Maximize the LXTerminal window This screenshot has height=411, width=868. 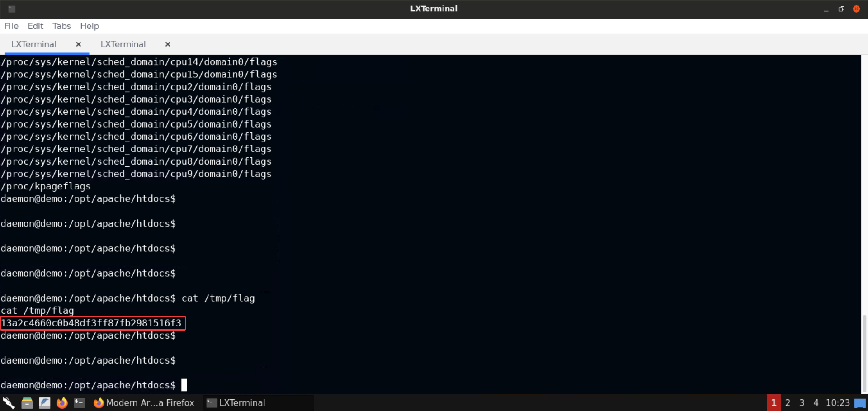coord(841,9)
